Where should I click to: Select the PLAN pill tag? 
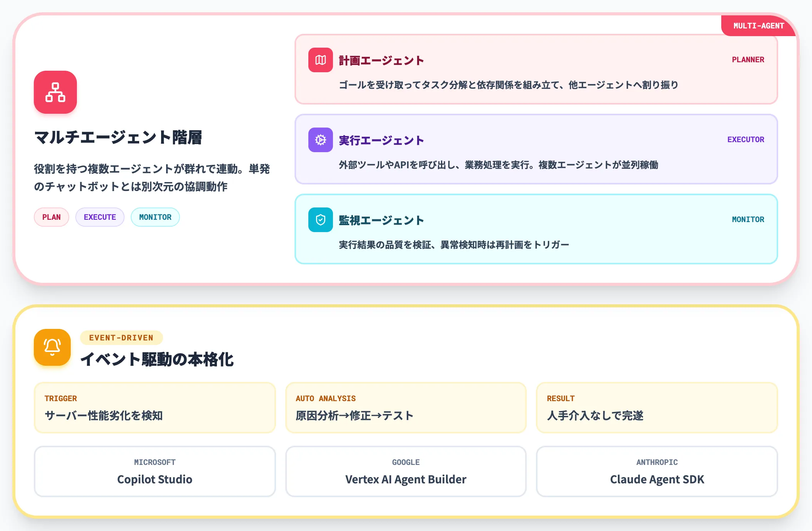tap(52, 217)
